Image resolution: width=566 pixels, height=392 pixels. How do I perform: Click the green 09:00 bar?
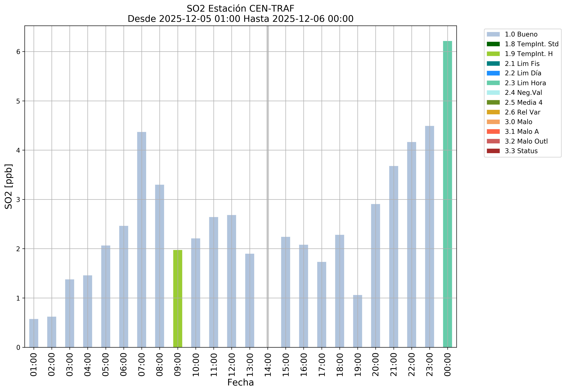click(177, 298)
